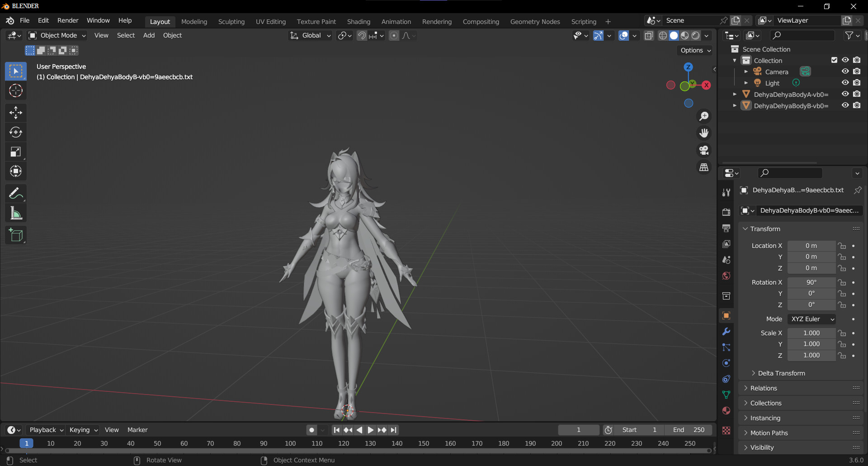
Task: Open the Object Mode dropdown
Action: pos(57,35)
